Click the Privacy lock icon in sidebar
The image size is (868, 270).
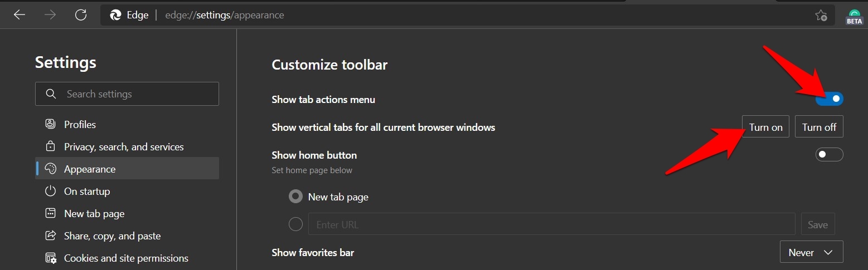[x=51, y=147]
